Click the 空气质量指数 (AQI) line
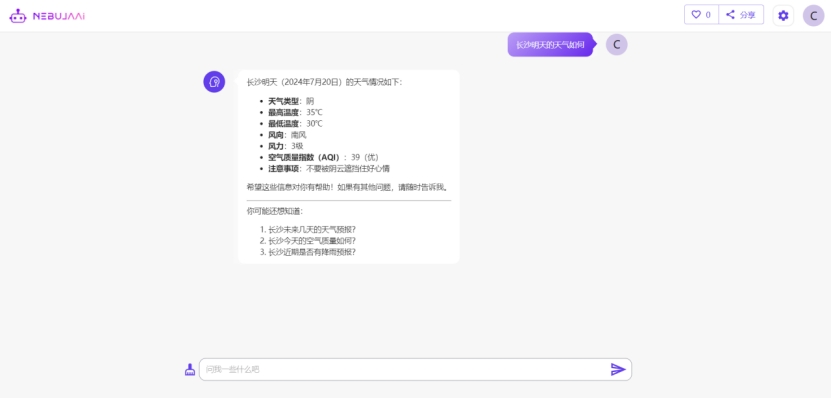 click(323, 157)
